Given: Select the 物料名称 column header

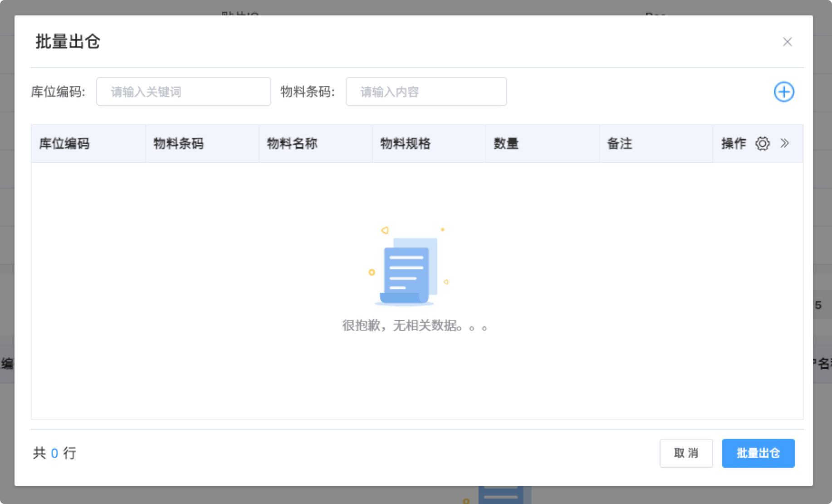Looking at the screenshot, I should coord(292,144).
